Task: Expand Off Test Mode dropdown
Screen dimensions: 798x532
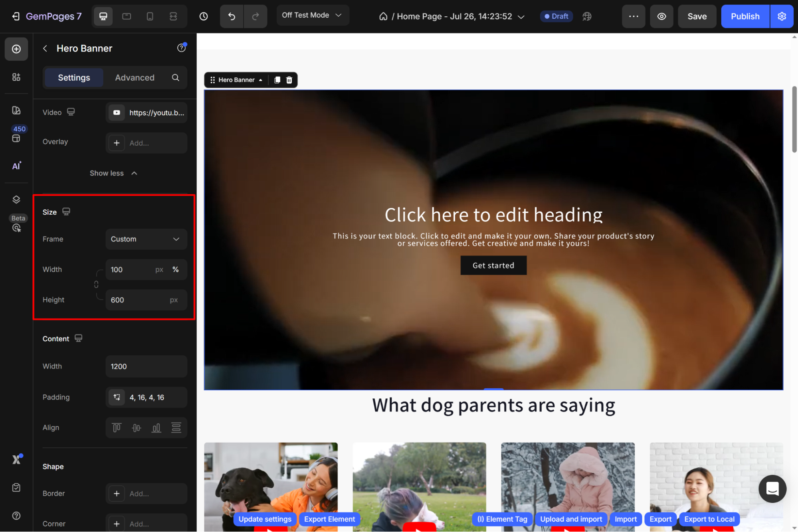Action: click(x=312, y=15)
